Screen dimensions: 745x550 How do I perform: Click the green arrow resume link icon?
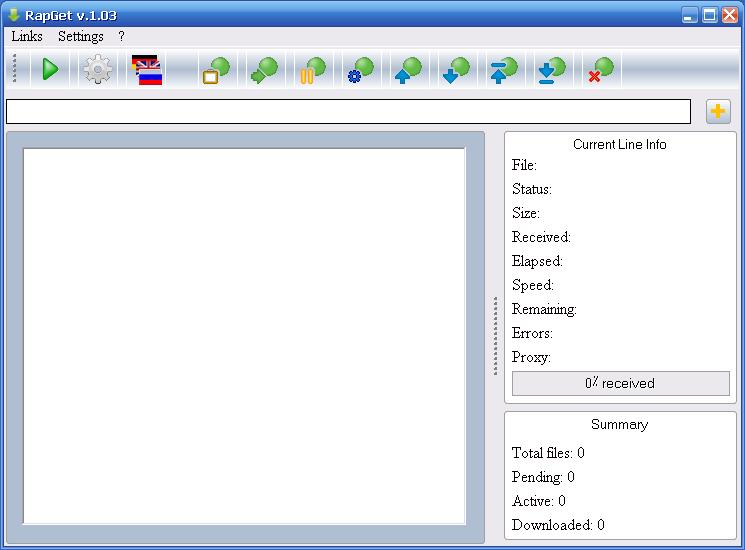point(264,70)
